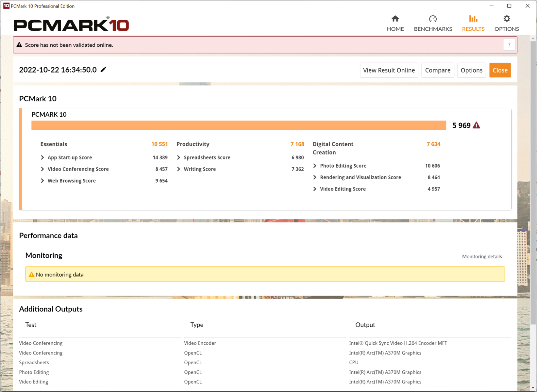Expand Rendering and Visualization Score

pos(315,177)
